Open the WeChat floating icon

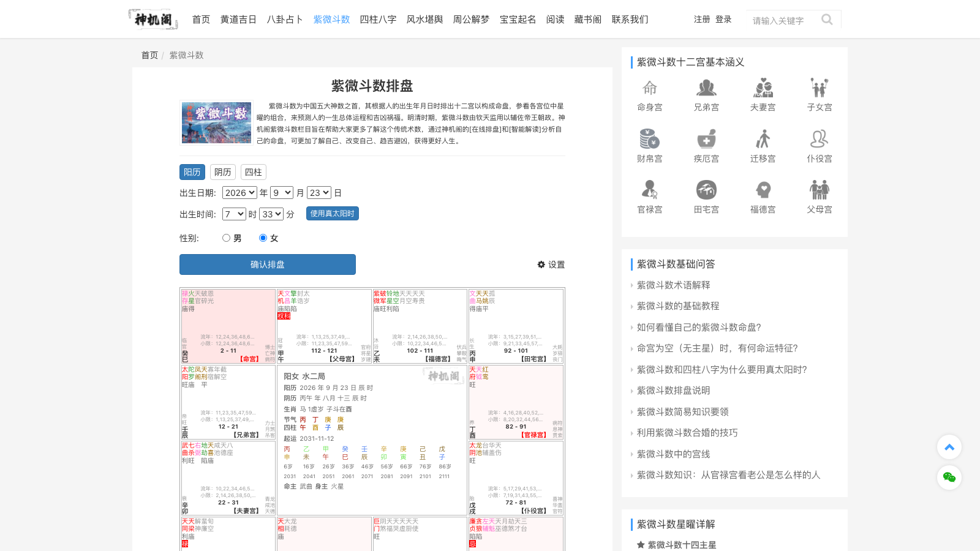pos(949,478)
